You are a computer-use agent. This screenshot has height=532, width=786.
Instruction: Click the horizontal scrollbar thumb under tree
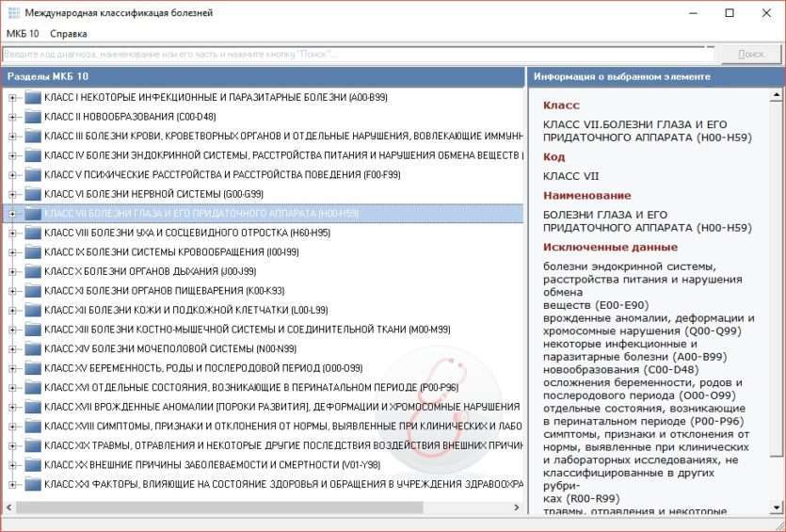click(220, 508)
